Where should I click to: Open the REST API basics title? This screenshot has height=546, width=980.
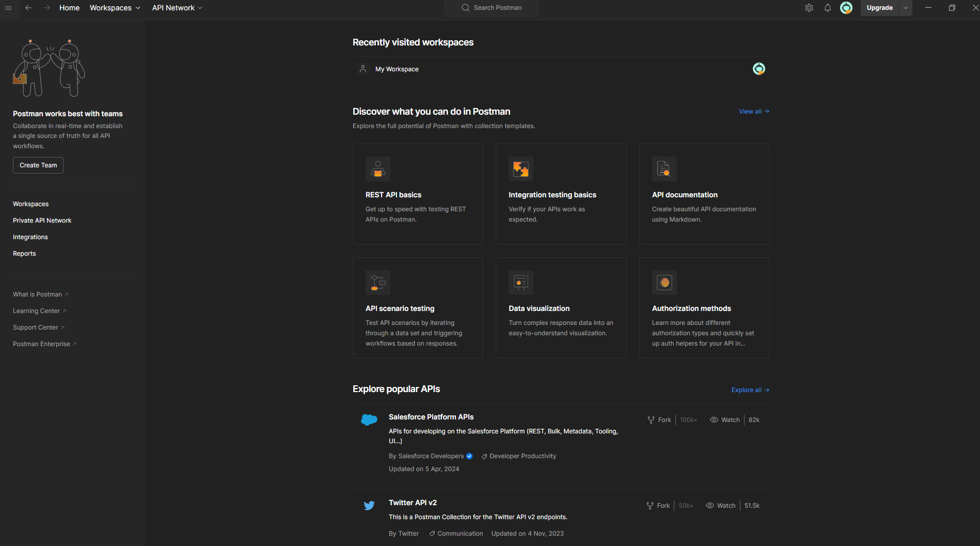click(x=393, y=195)
